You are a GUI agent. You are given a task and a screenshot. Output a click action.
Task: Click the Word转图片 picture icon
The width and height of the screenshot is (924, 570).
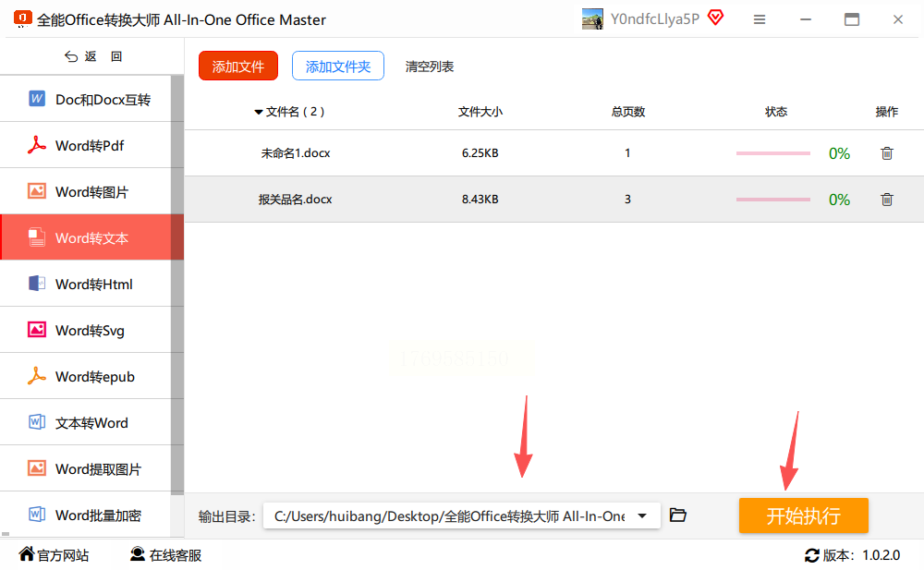[x=37, y=191]
